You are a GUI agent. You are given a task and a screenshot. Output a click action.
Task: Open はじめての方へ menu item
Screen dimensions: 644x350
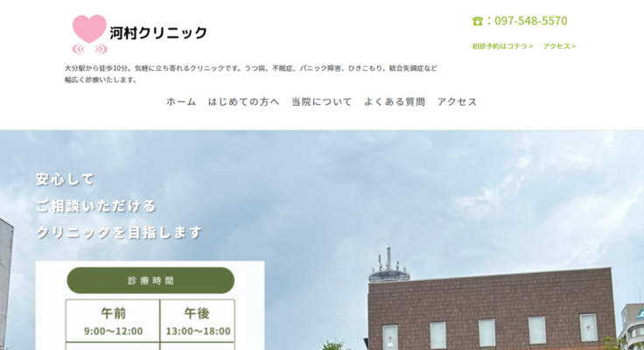(243, 101)
